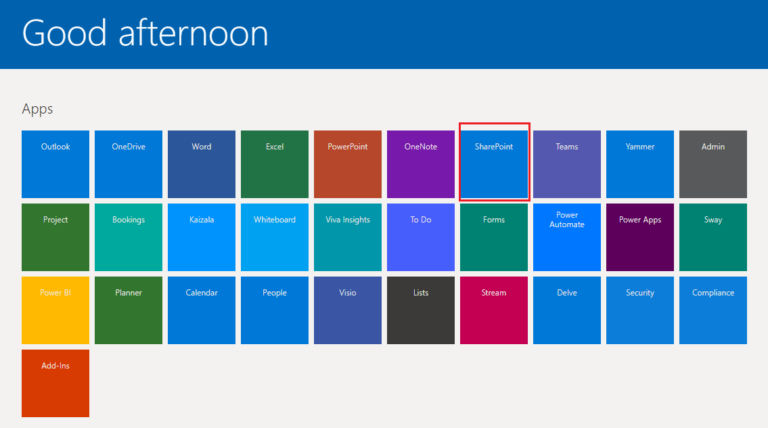Select the Bookings app tile
768x428 pixels.
(128, 237)
